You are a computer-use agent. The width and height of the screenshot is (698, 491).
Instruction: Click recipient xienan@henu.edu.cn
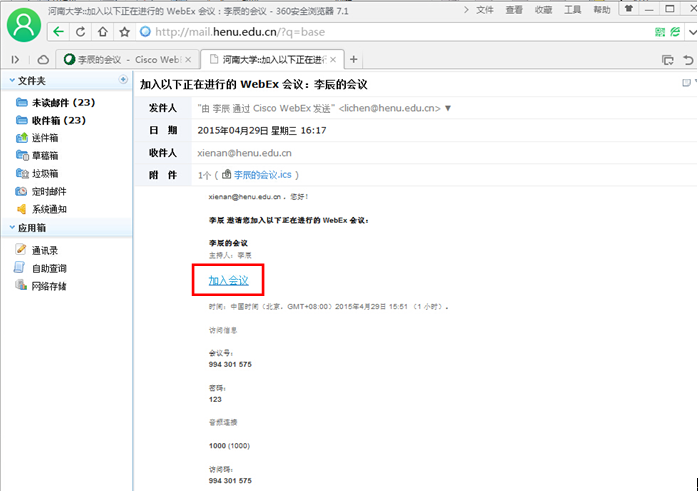244,153
